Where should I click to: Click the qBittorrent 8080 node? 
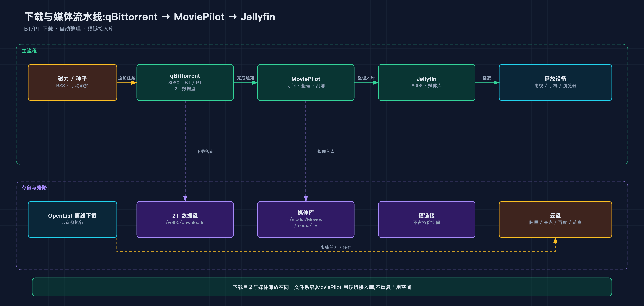[185, 83]
